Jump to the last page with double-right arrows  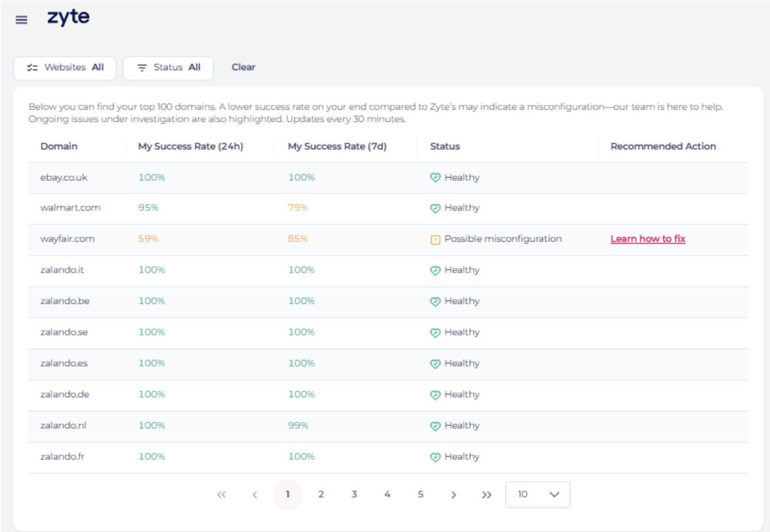[486, 495]
